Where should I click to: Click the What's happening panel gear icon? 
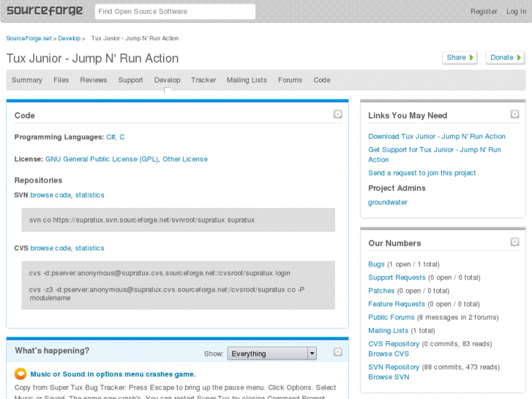(x=337, y=352)
